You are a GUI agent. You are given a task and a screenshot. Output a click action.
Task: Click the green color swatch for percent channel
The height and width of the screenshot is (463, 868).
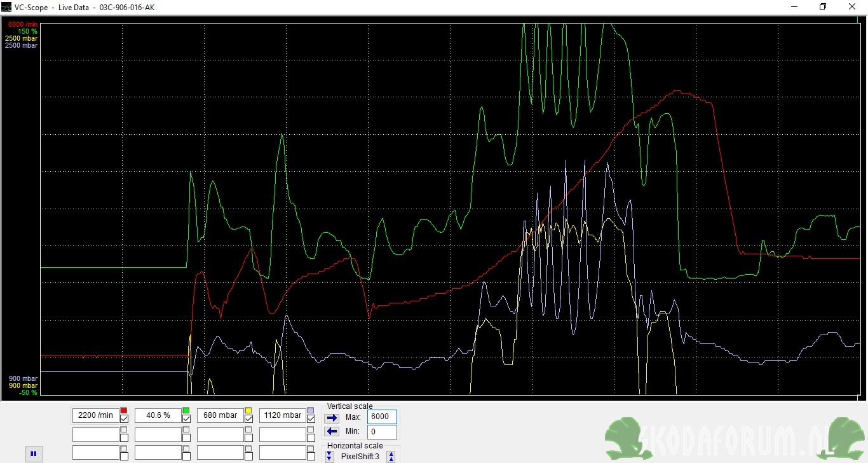(x=186, y=411)
